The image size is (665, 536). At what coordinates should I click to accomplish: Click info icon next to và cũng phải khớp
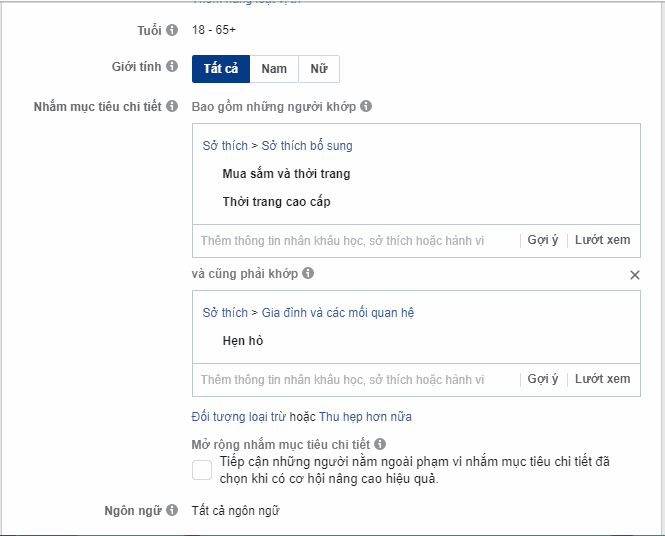[308, 273]
